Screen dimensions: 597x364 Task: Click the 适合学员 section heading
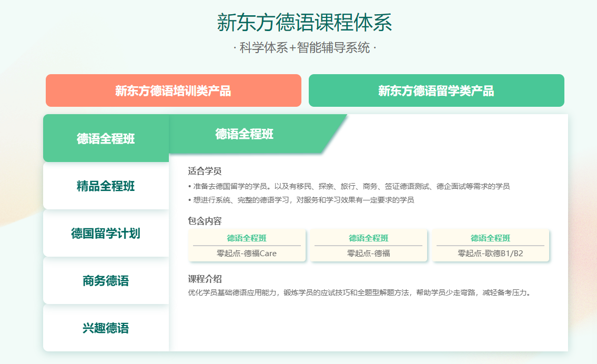[x=205, y=171]
